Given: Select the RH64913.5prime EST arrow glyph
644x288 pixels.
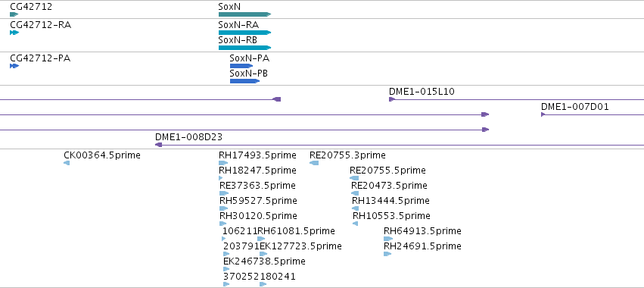Looking at the screenshot, I should coord(388,239).
